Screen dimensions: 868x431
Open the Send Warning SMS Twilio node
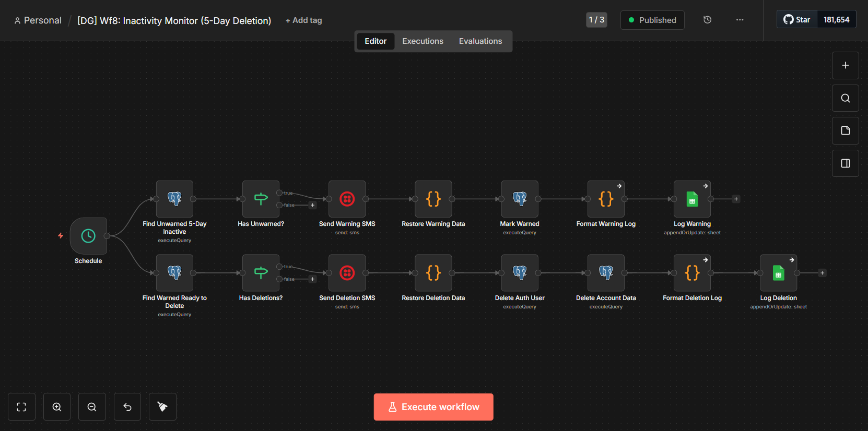coord(347,199)
